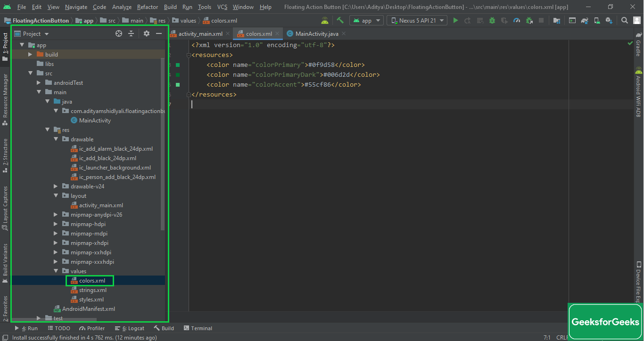Toggle the 1: Project tool window

5,48
